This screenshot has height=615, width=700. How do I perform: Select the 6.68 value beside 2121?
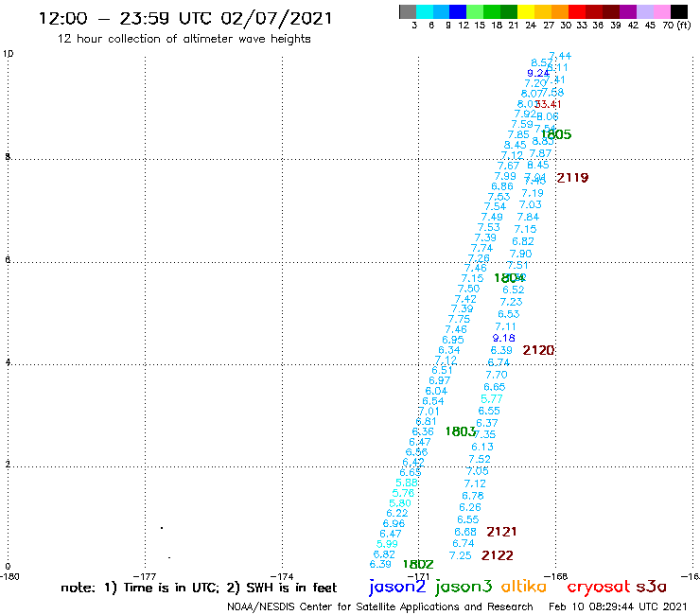[465, 532]
